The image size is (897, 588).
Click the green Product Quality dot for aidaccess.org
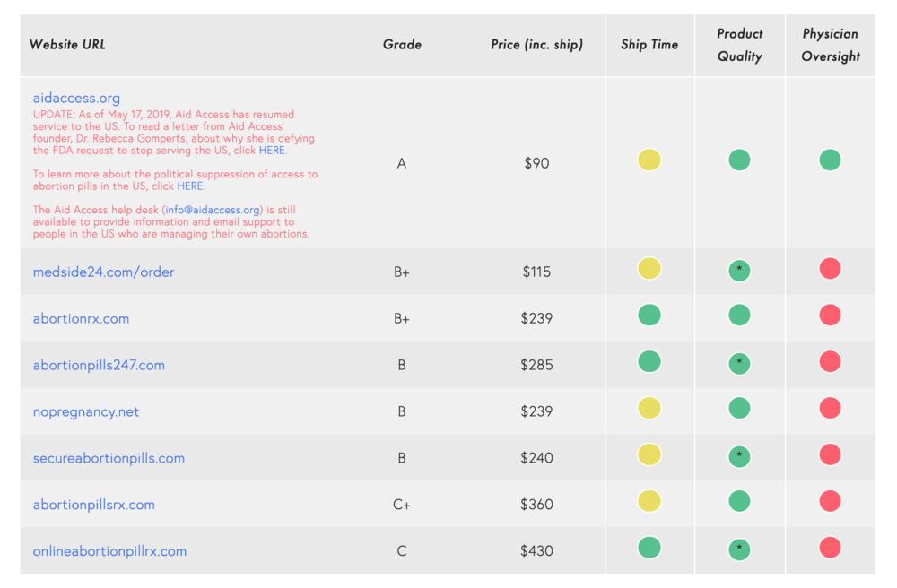pos(739,160)
